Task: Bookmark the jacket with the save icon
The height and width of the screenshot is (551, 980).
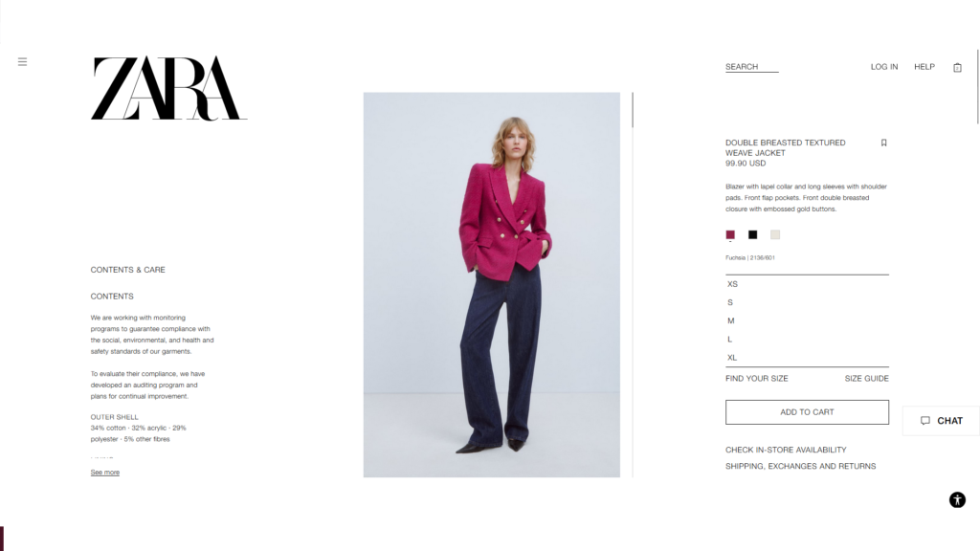Action: [x=883, y=143]
